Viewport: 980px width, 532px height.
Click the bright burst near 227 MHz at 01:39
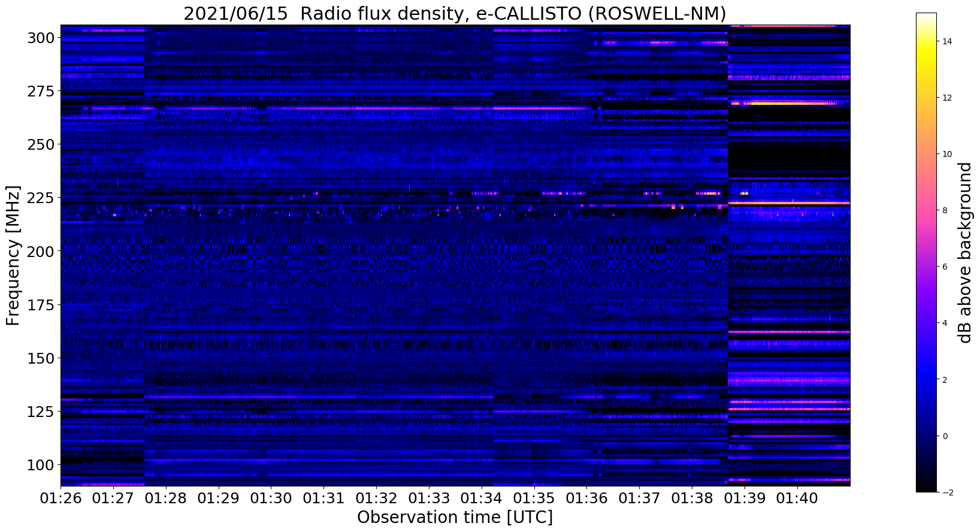pyautogui.click(x=744, y=193)
